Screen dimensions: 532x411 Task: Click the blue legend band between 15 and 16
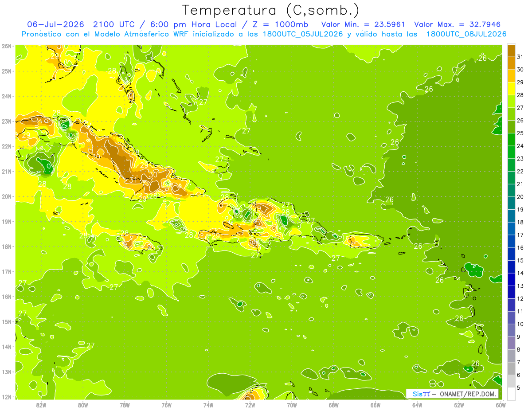[511, 254]
